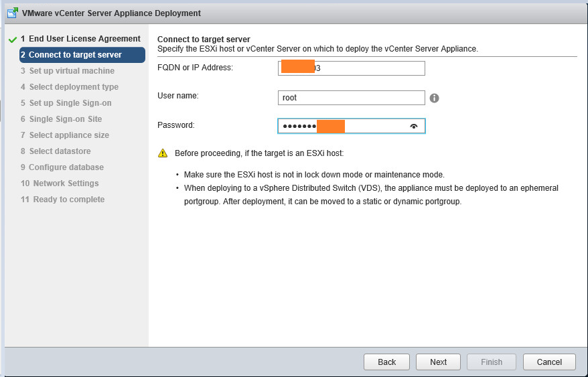Click the 'FQDN or IP Address:' label
The image size is (588, 377).
pyautogui.click(x=195, y=68)
